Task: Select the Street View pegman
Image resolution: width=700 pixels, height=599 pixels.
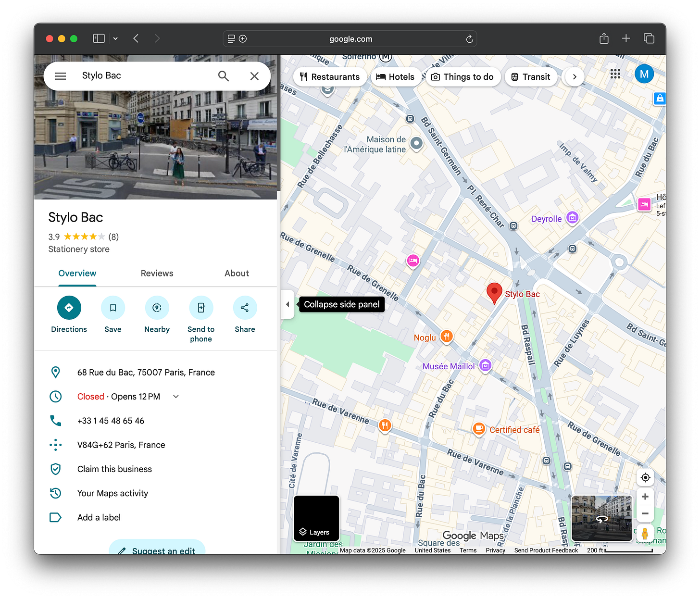Action: coord(645,533)
